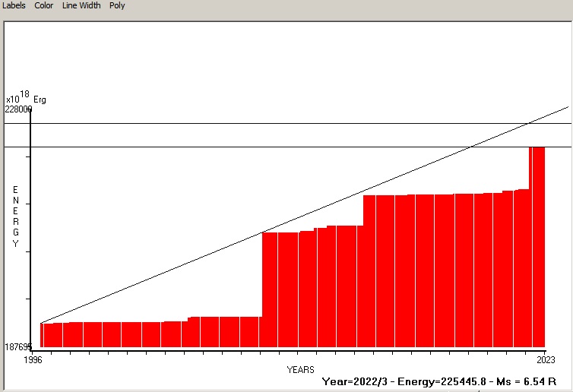Select the YEARS x-axis title
Viewport: 573px width, 392px height.
tap(300, 369)
